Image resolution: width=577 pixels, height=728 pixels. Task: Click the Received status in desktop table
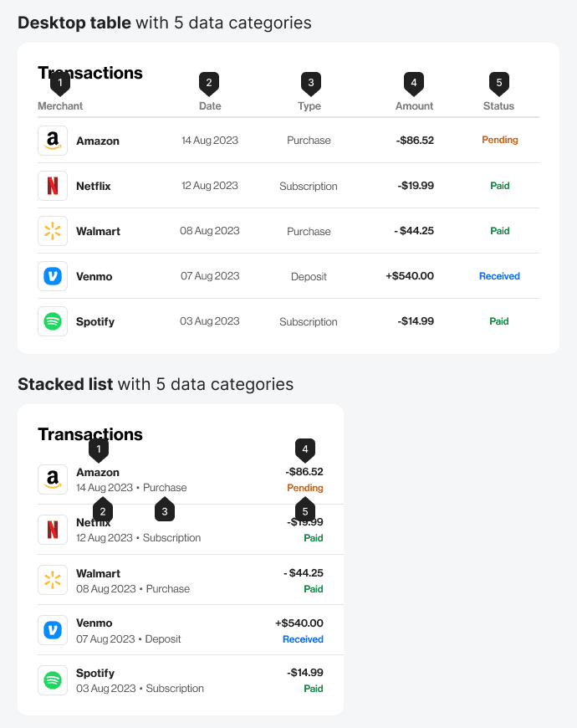[x=499, y=276]
